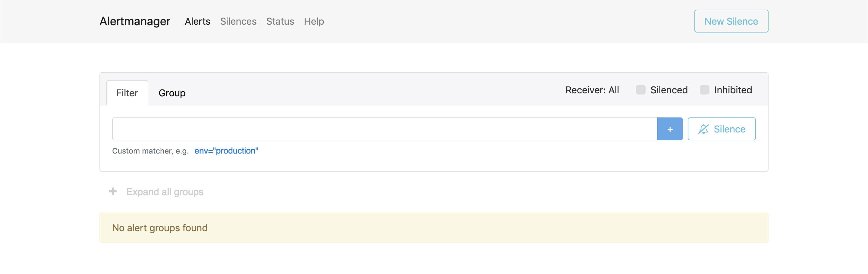This screenshot has width=868, height=274.
Task: Open the Help nav item
Action: point(314,21)
